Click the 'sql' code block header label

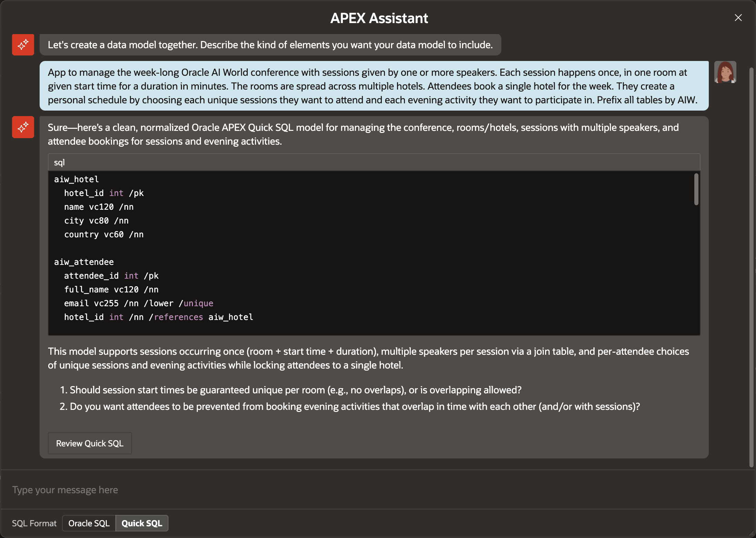pyautogui.click(x=59, y=162)
